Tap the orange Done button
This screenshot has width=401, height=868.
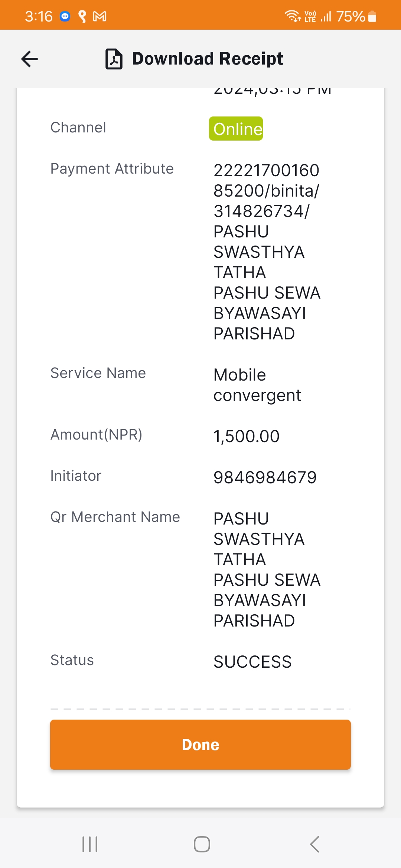point(200,744)
